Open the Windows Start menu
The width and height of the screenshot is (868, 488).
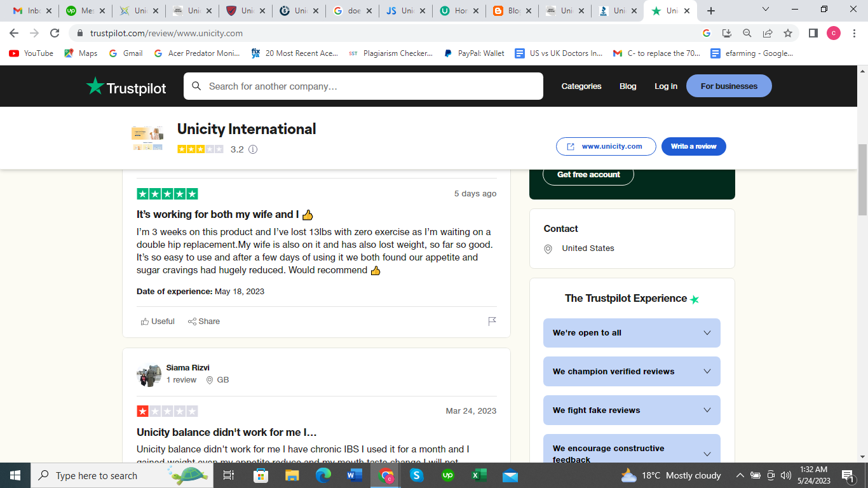pos(15,475)
